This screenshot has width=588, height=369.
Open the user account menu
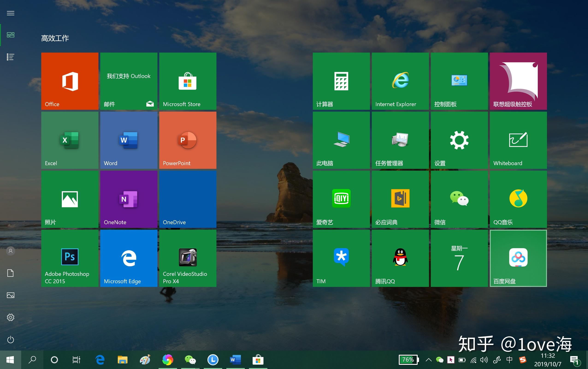pyautogui.click(x=10, y=251)
